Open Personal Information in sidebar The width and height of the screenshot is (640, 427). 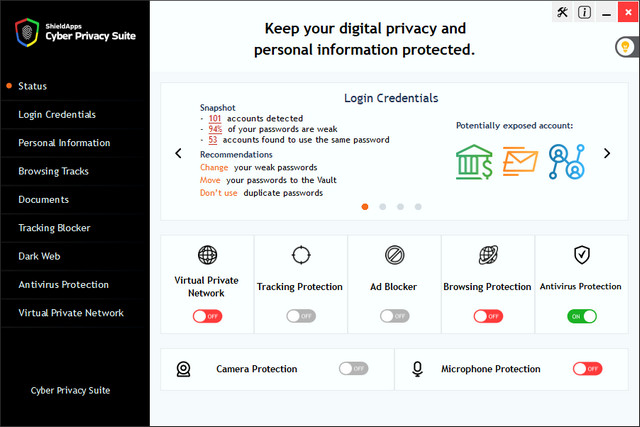[75, 143]
